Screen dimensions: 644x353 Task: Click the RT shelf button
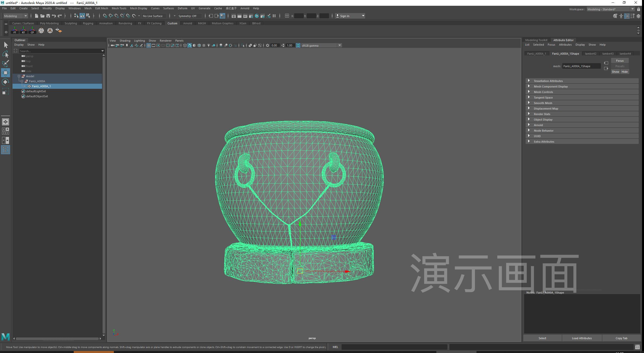23,31
